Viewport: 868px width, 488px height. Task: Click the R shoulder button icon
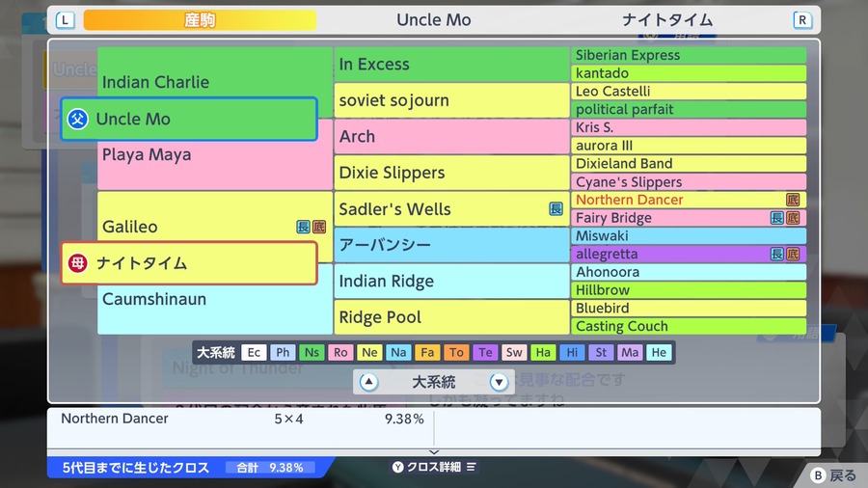tap(802, 20)
